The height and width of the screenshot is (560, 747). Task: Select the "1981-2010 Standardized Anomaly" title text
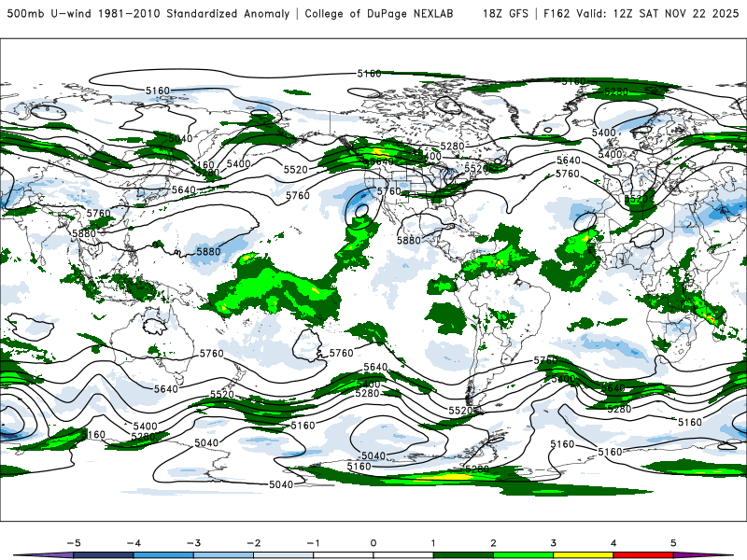pos(194,14)
